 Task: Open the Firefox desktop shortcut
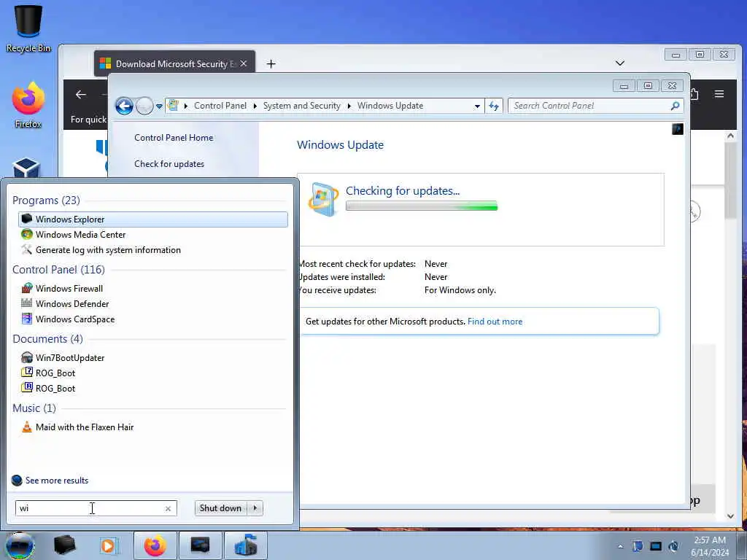[28, 105]
